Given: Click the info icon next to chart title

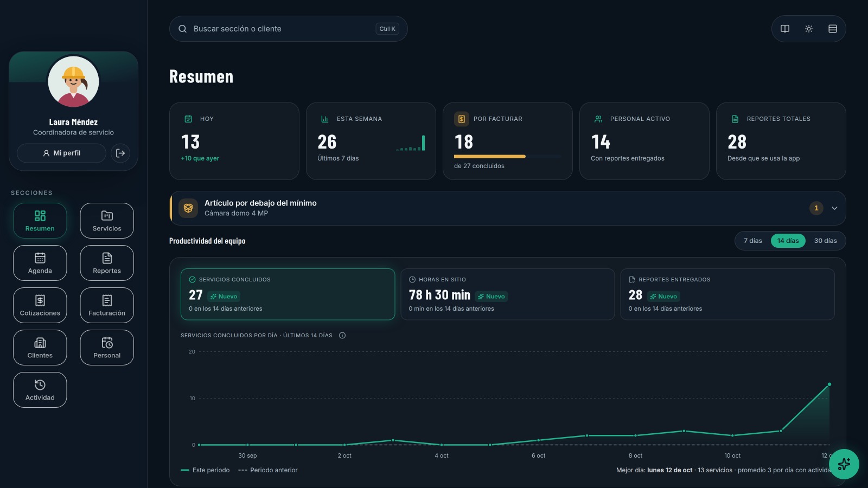Looking at the screenshot, I should [342, 336].
